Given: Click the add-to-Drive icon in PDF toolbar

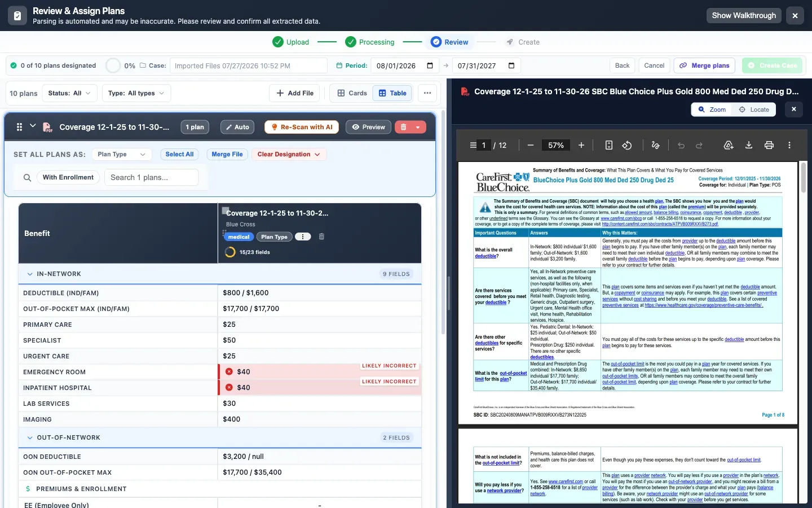Looking at the screenshot, I should point(729,145).
